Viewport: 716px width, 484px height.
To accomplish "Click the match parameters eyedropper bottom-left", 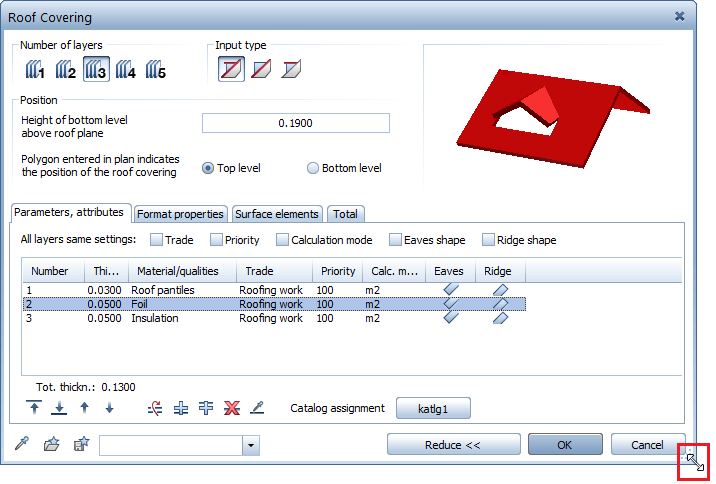I will (22, 443).
